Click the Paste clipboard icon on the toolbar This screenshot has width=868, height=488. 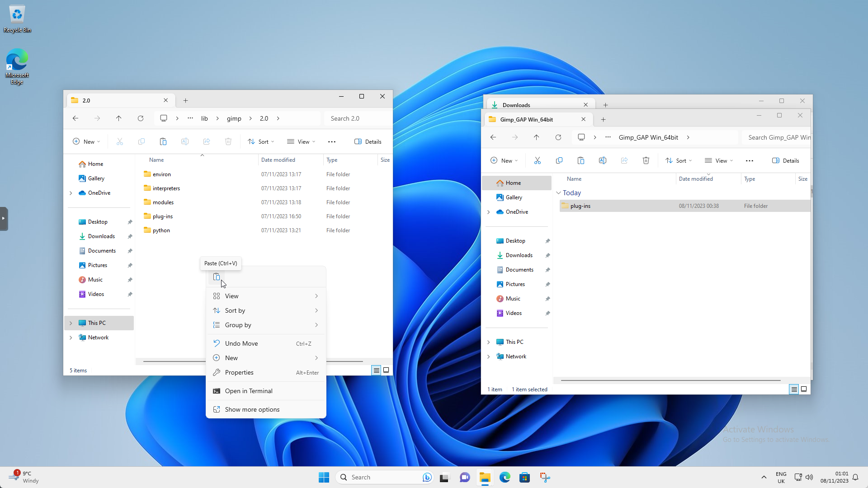click(x=163, y=141)
